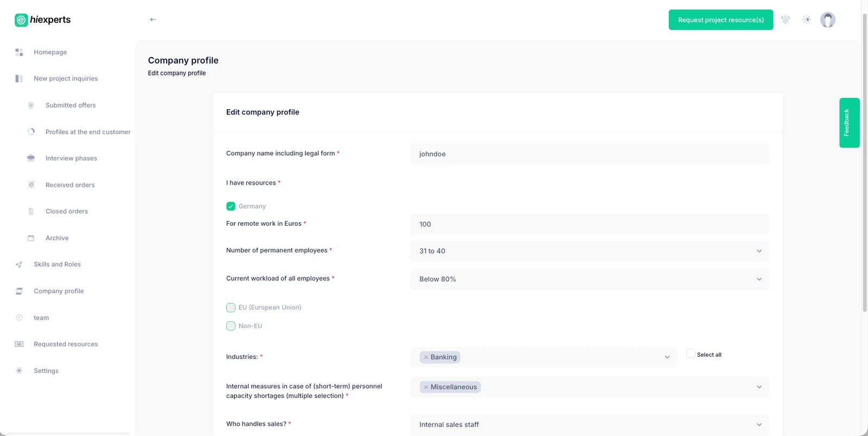The image size is (868, 436).
Task: Focus the Company name input field
Action: 589,154
